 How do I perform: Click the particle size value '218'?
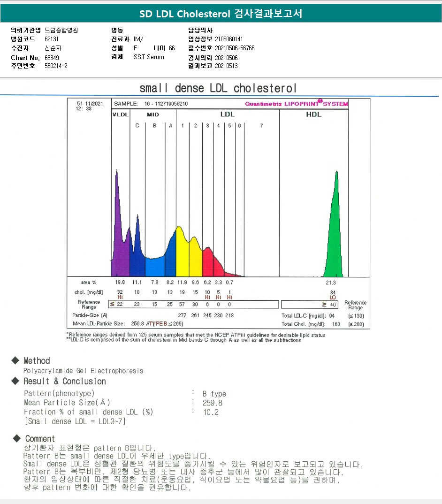(229, 315)
